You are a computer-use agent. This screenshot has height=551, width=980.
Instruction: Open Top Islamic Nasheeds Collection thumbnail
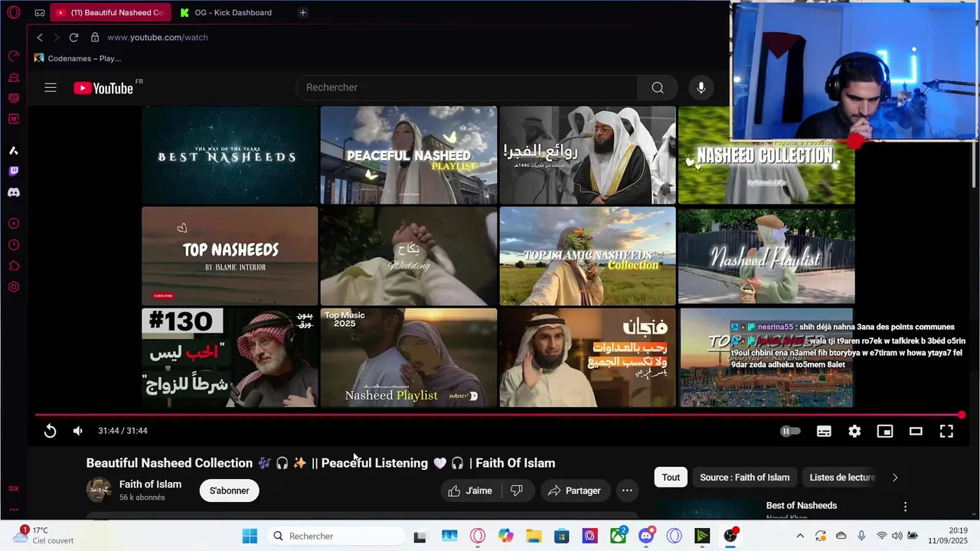[x=588, y=256]
